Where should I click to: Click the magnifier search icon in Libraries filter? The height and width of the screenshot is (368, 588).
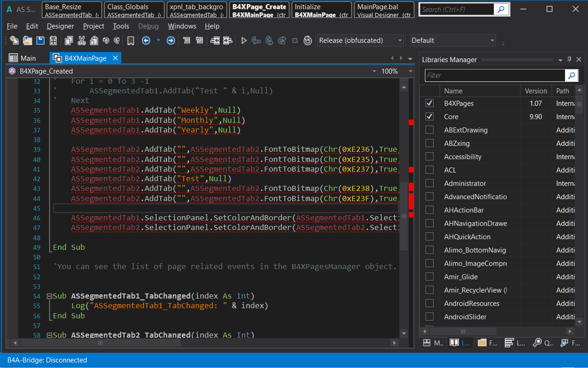click(571, 75)
